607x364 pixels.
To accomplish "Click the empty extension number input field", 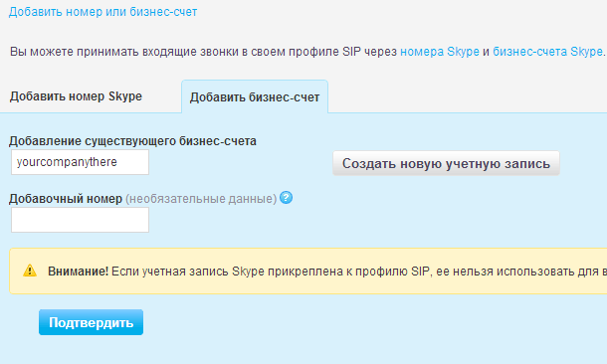I will pos(80,220).
